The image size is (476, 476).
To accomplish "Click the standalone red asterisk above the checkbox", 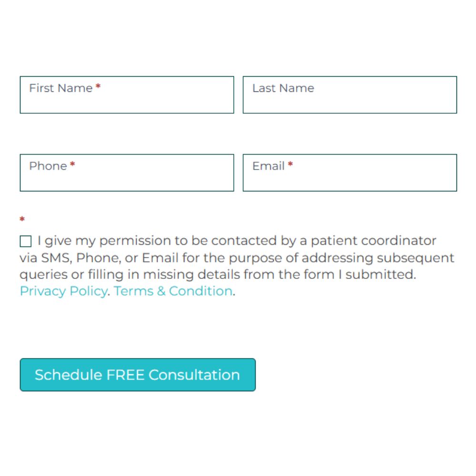I will coord(22,219).
